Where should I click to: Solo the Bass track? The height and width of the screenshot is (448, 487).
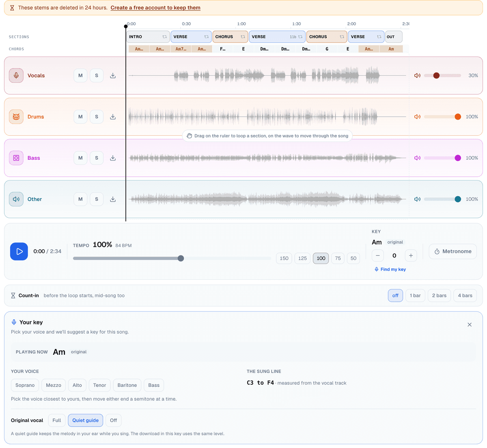coord(97,158)
